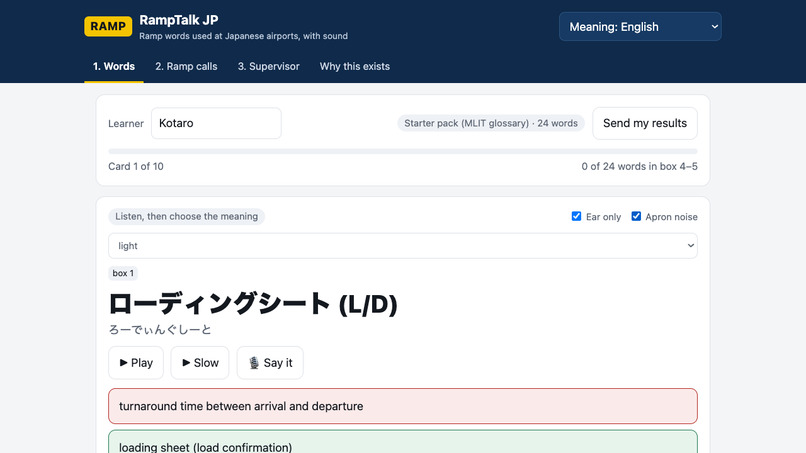The width and height of the screenshot is (806, 453).
Task: Open the 3. Supervisor tab
Action: coord(268,66)
